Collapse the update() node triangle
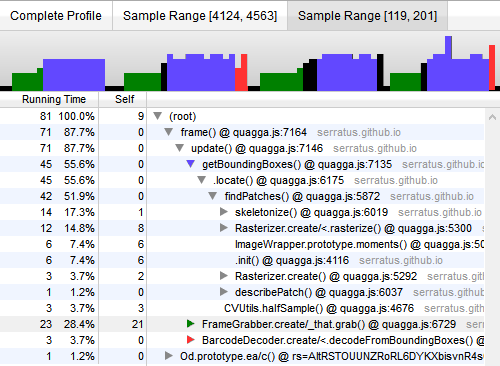This screenshot has width=500, height=366. point(180,148)
